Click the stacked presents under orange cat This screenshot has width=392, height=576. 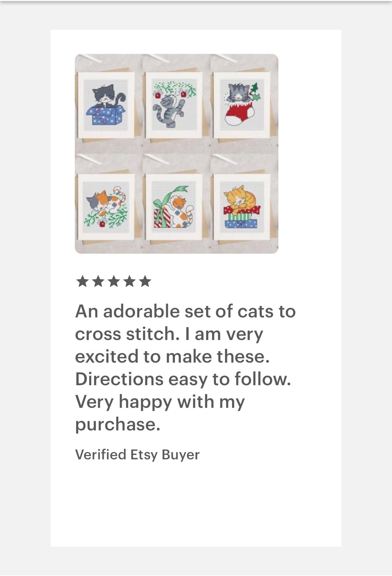click(242, 217)
